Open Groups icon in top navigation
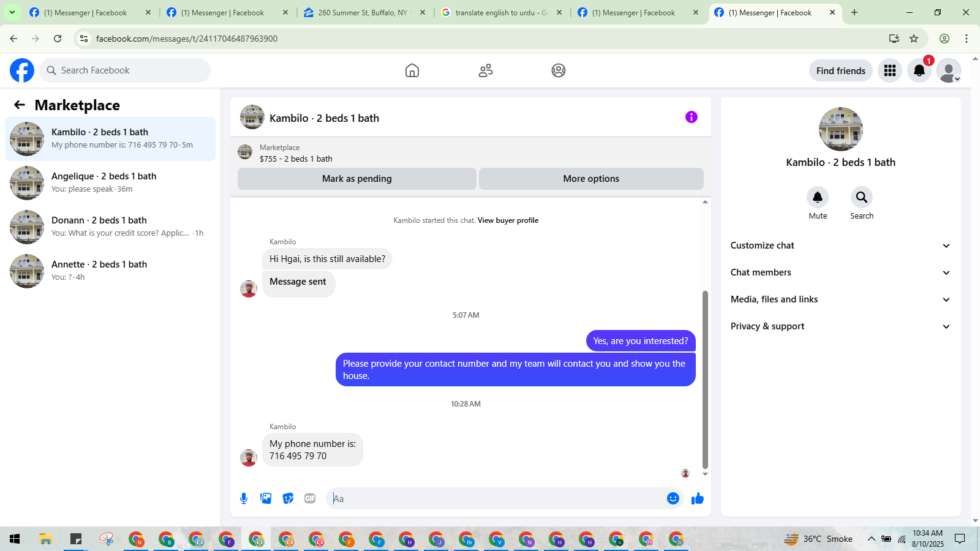 click(559, 70)
